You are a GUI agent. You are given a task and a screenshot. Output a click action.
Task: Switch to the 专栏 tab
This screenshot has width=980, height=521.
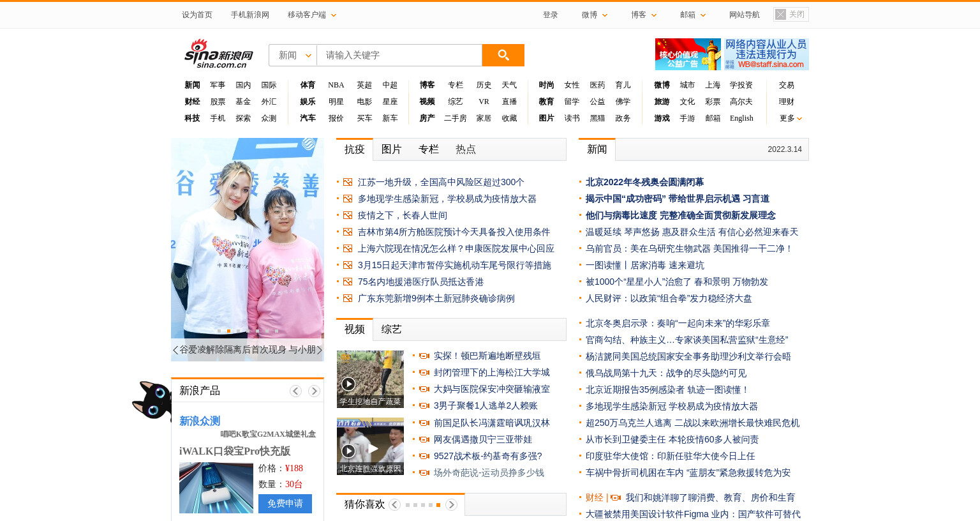[x=428, y=149]
